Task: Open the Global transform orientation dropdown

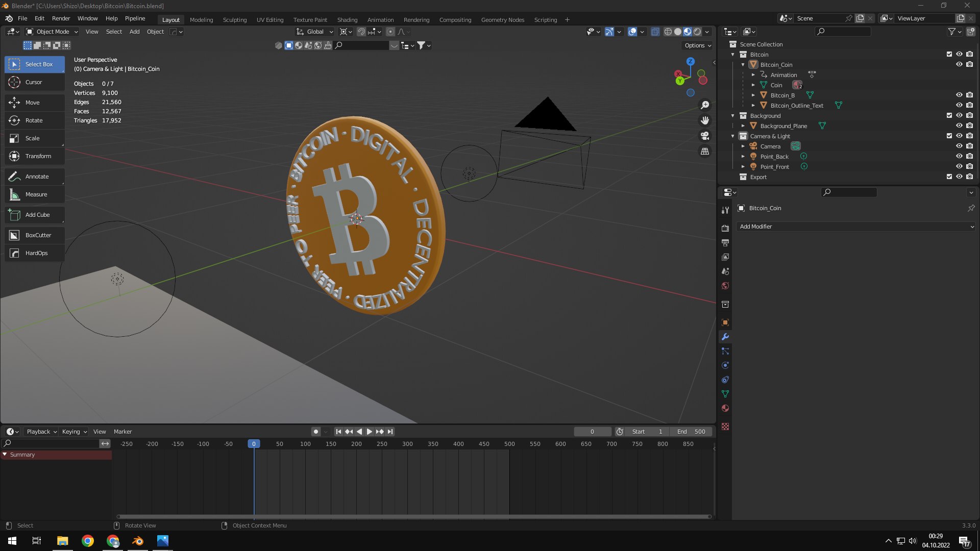Action: (x=315, y=32)
